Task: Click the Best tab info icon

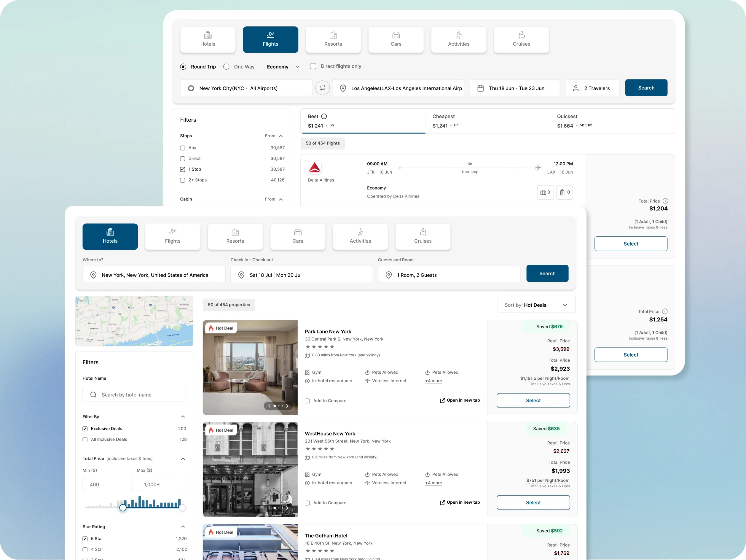Action: [x=324, y=116]
